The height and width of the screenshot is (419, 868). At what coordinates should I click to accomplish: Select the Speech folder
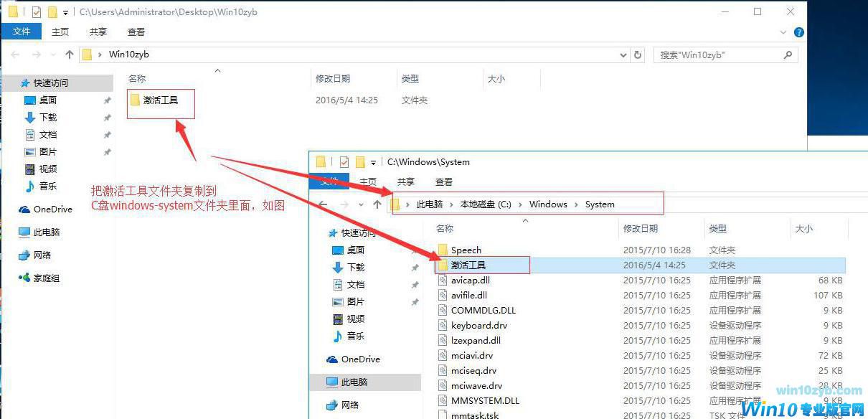[466, 250]
